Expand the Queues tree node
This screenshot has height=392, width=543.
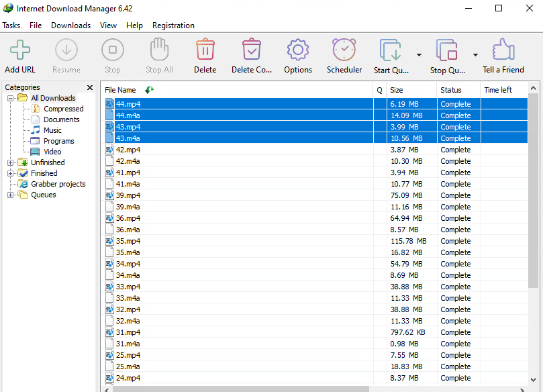tap(10, 195)
